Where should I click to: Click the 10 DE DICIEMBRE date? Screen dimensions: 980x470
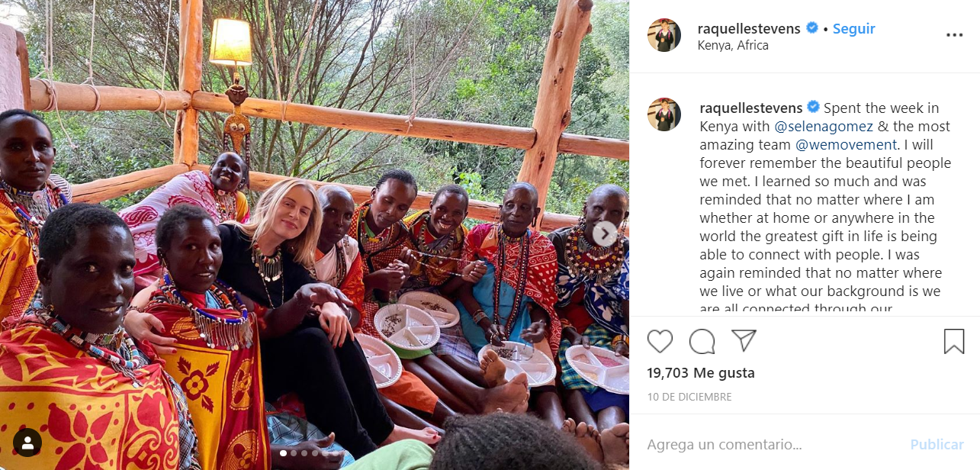689,397
